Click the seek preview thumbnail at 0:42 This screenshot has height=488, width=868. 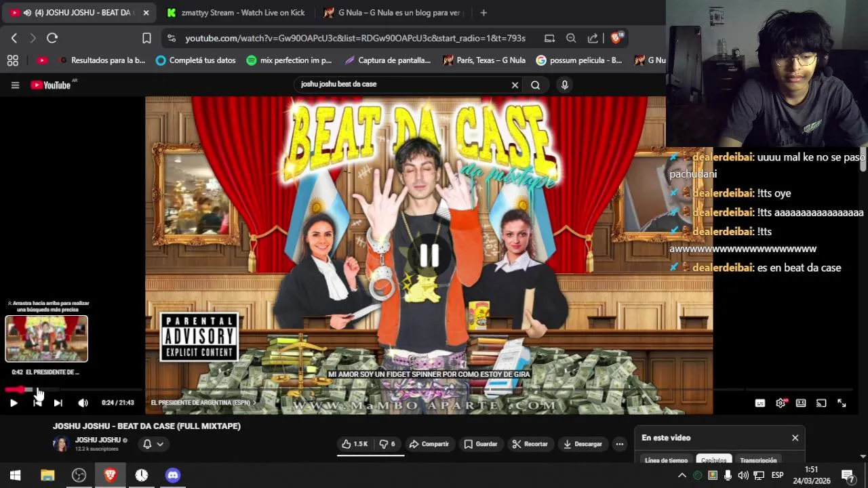point(47,338)
